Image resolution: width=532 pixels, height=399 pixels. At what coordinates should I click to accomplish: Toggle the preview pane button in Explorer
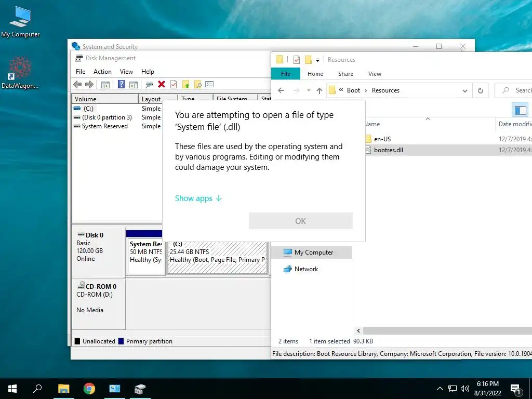tap(521, 110)
